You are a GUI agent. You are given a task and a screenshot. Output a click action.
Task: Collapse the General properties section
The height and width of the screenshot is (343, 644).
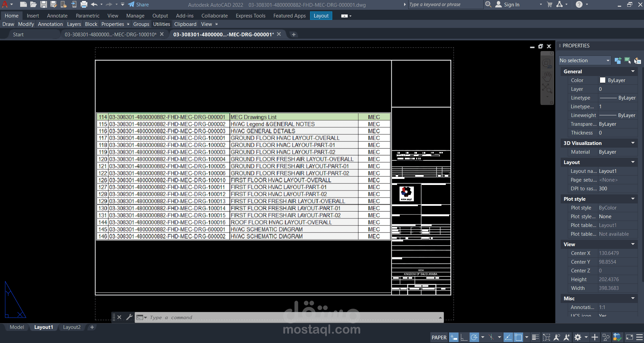tap(633, 71)
